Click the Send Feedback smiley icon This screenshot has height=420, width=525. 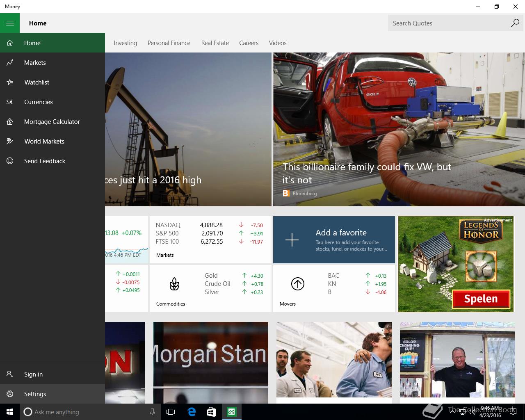pos(10,161)
